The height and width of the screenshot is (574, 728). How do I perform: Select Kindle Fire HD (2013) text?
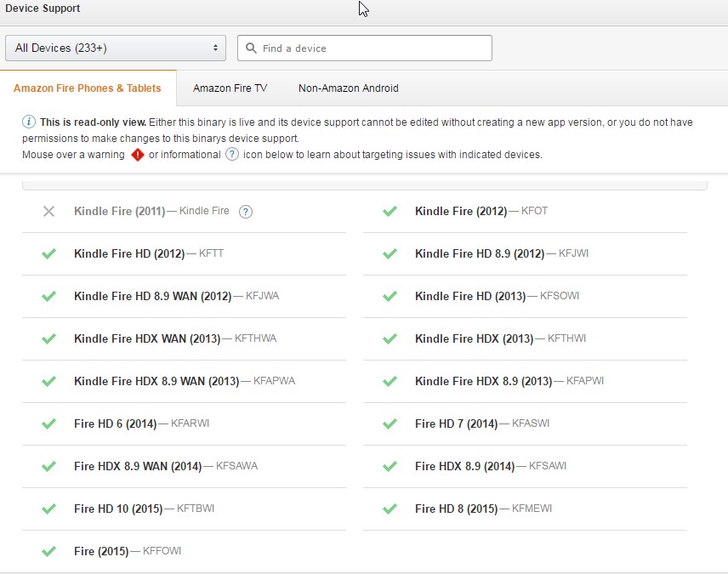[x=471, y=296]
